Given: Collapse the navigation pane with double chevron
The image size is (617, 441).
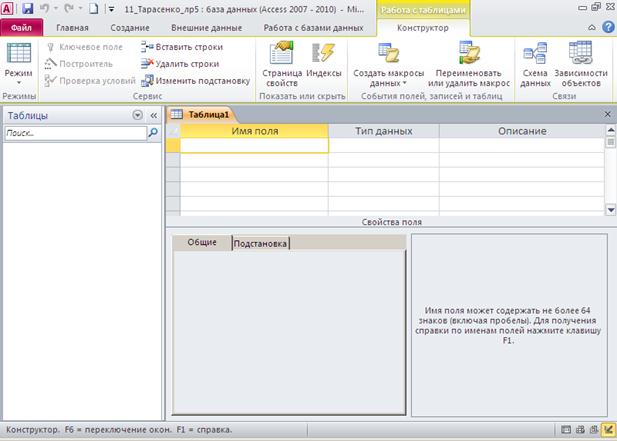Looking at the screenshot, I should point(153,116).
